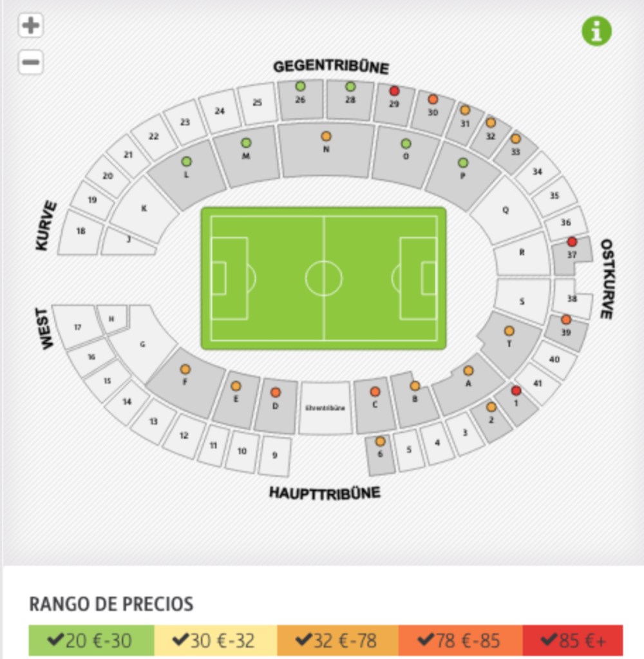The height and width of the screenshot is (659, 644).
Task: Open the green information icon
Action: pyautogui.click(x=596, y=30)
